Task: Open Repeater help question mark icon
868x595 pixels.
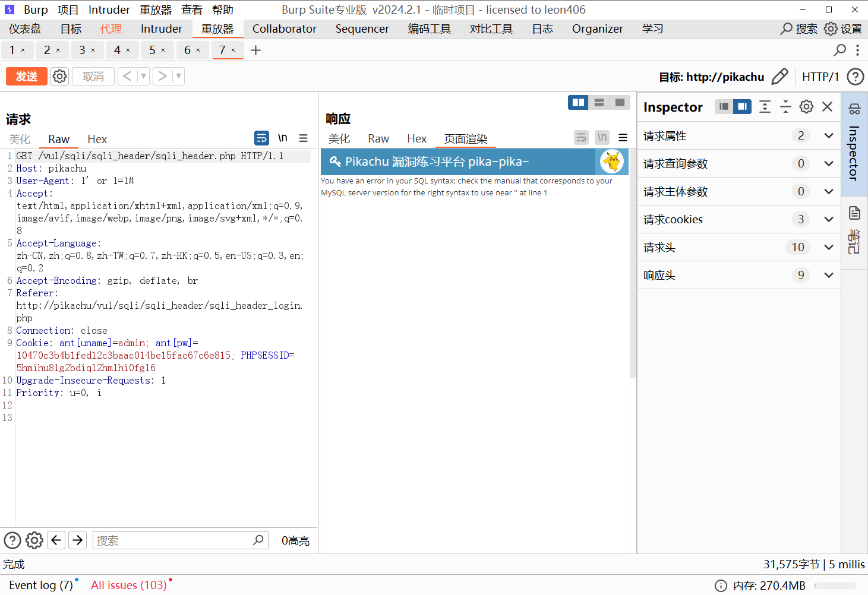Action: [x=855, y=77]
